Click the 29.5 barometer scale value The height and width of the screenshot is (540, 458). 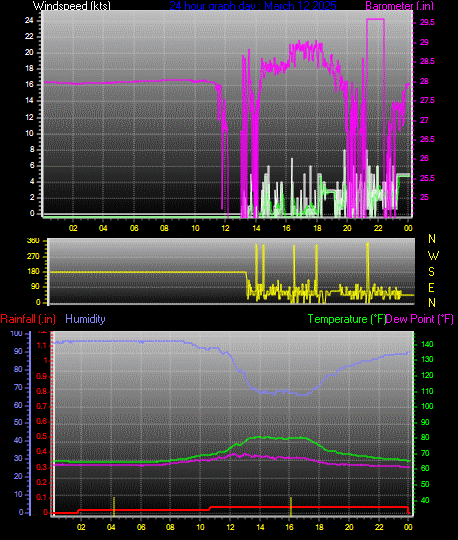427,22
